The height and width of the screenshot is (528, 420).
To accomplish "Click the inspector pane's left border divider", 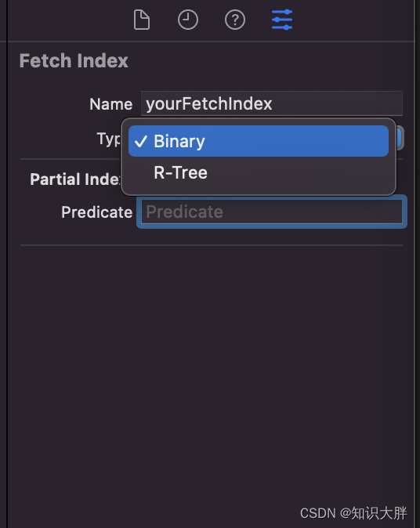I will [7, 264].
